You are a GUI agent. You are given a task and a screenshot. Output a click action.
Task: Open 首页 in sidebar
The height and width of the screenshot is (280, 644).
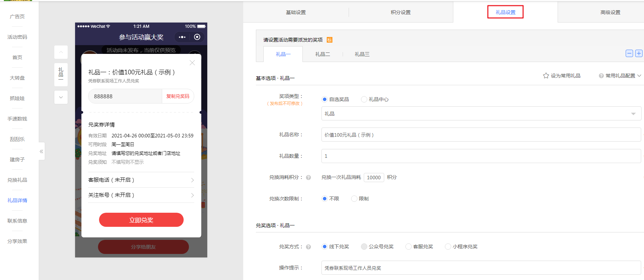coord(17,57)
